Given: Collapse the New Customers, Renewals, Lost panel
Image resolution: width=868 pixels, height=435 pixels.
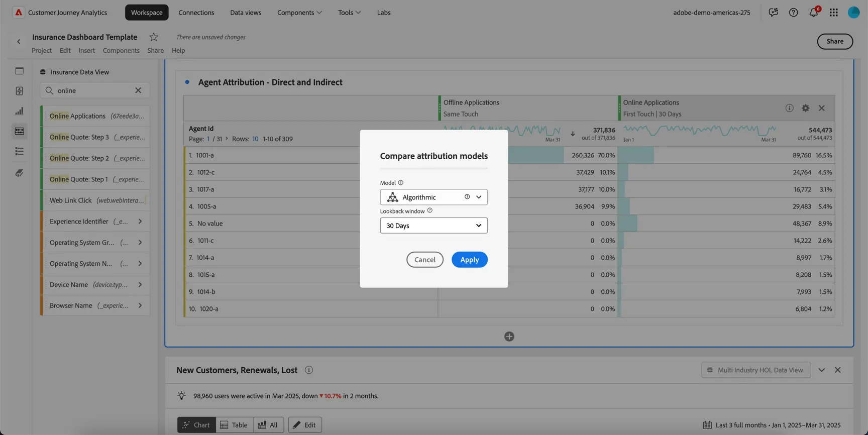Looking at the screenshot, I should pos(822,370).
